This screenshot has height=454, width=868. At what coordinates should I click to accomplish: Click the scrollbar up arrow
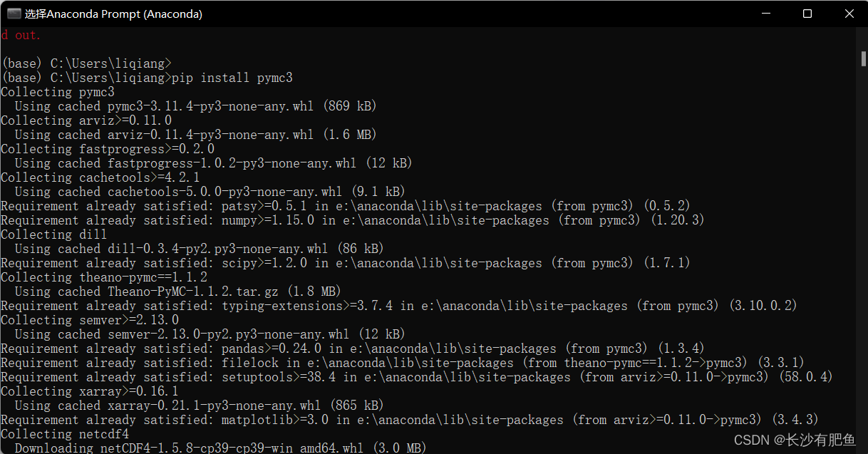[x=862, y=36]
